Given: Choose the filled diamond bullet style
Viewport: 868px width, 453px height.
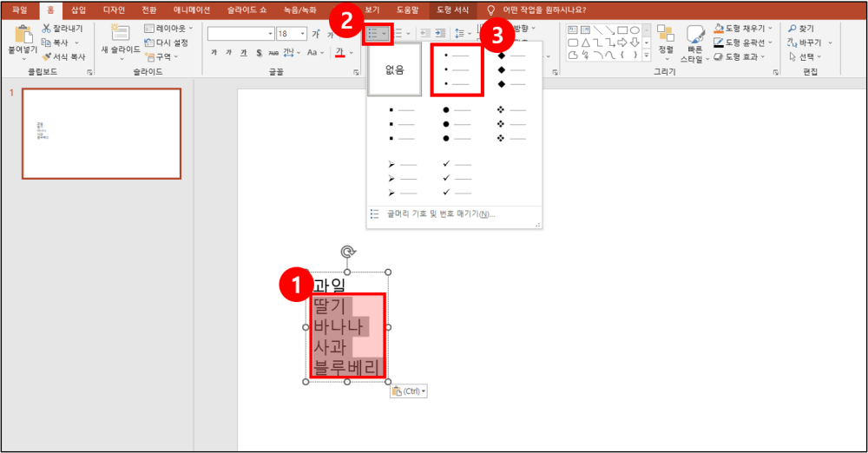Looking at the screenshot, I should tap(512, 70).
